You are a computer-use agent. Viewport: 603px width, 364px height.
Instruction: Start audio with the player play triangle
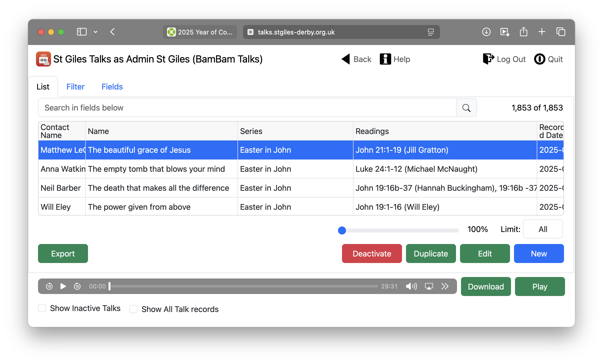click(x=63, y=286)
